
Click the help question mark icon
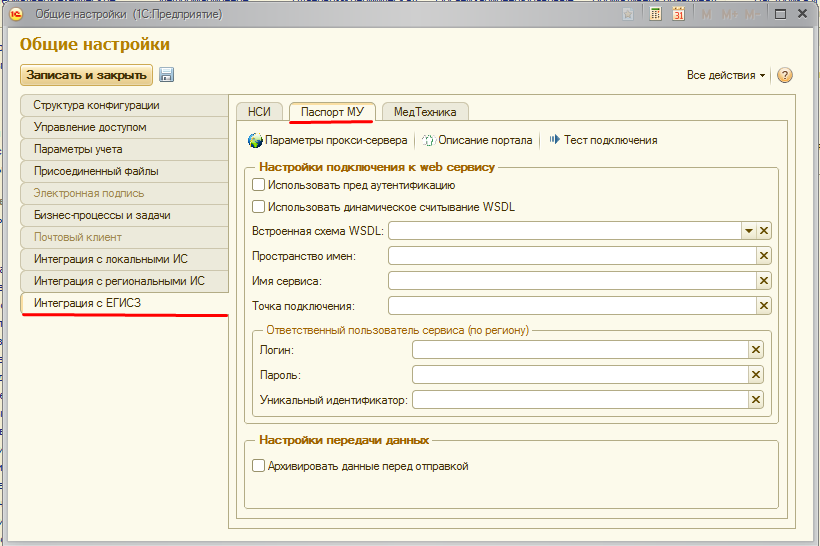click(x=785, y=75)
